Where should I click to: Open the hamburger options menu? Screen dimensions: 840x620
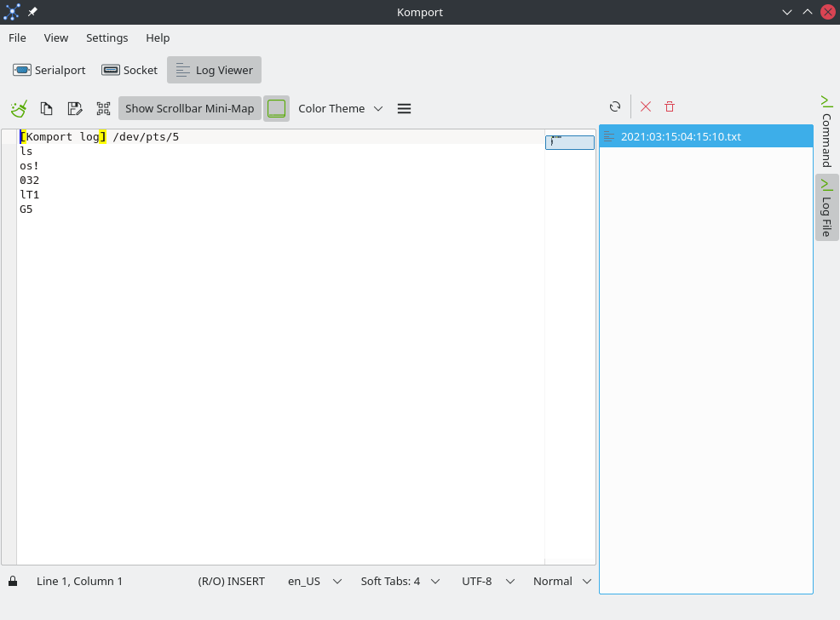[405, 109]
